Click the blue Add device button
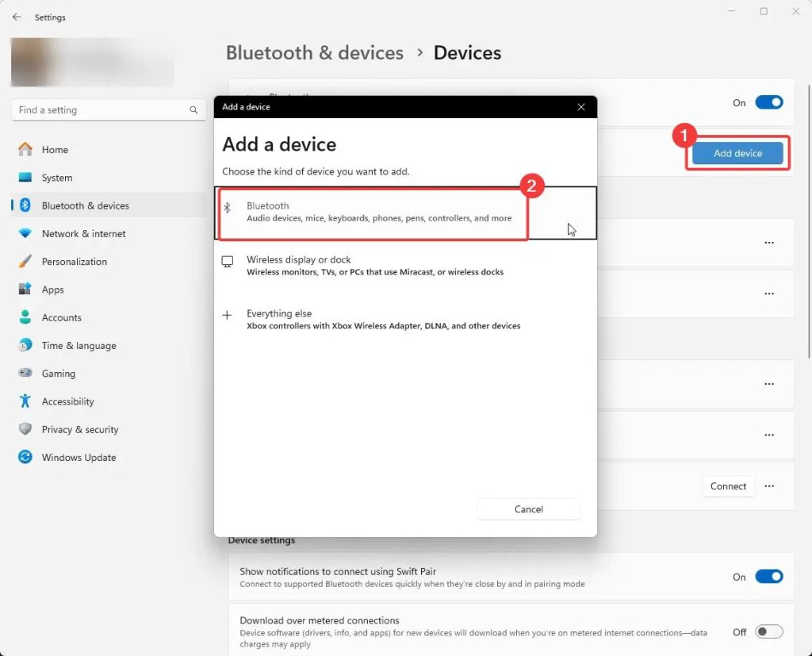Viewport: 812px width, 656px height. [x=738, y=153]
